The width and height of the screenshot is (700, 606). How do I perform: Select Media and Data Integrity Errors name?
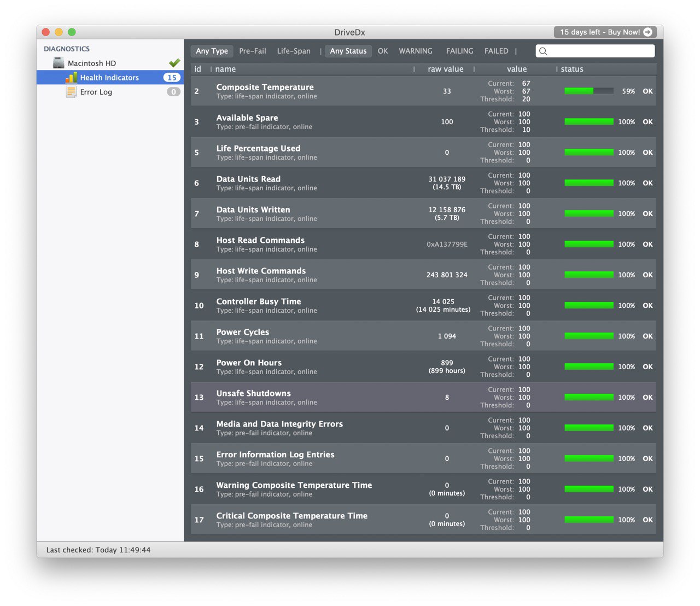(x=279, y=424)
